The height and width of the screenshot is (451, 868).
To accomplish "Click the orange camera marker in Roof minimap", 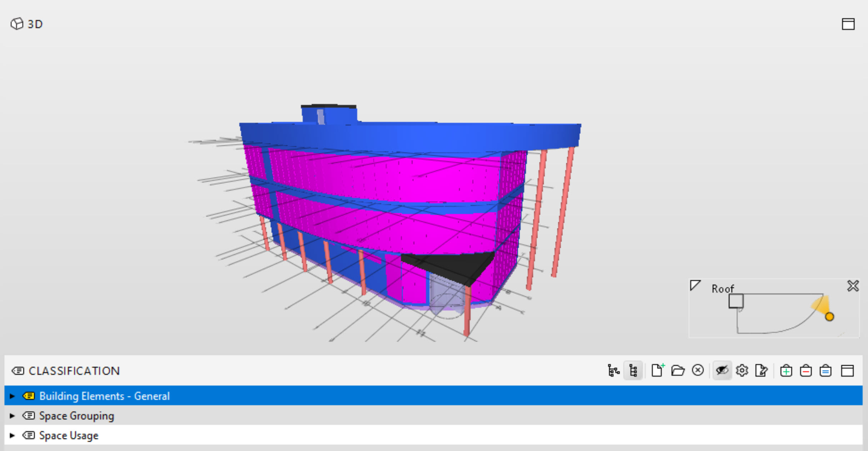I will pyautogui.click(x=829, y=316).
